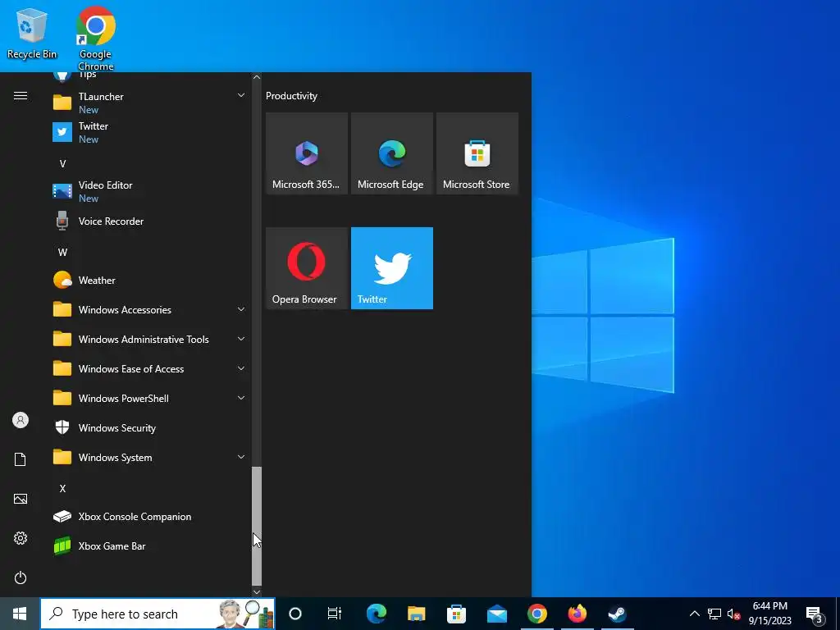The image size is (840, 630).
Task: Click the Type here to search box
Action: click(x=158, y=614)
